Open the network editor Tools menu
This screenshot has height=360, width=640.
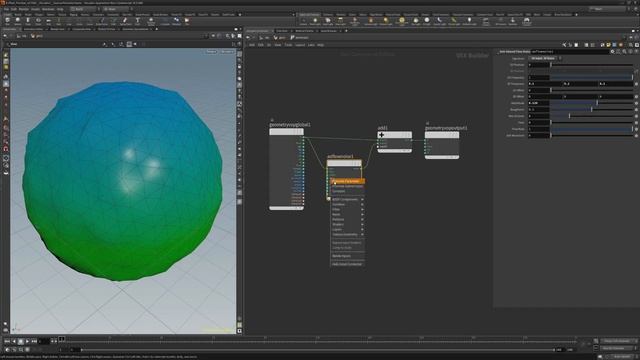click(288, 45)
